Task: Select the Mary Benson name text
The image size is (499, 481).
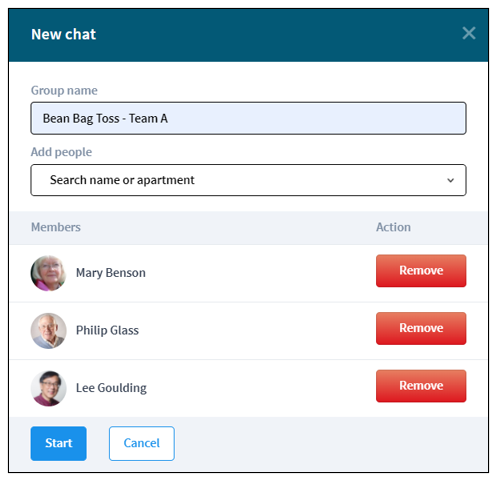Action: [x=111, y=273]
